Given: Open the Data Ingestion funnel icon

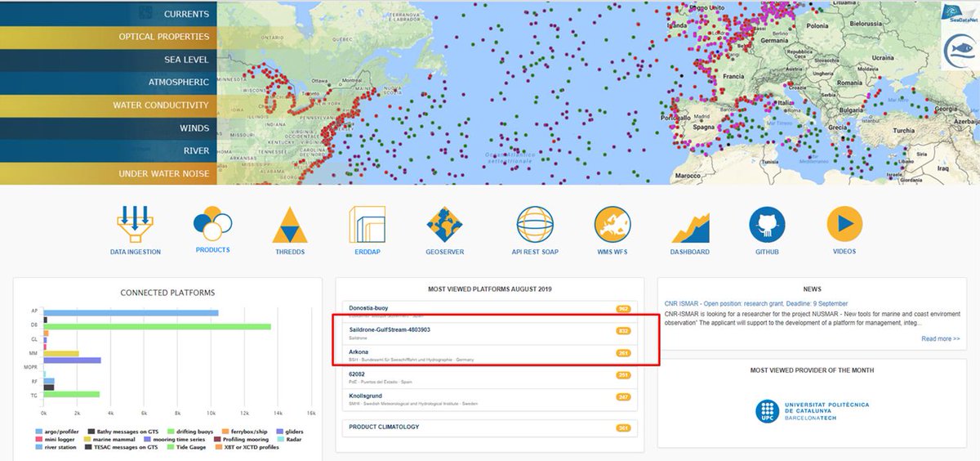Looking at the screenshot, I should click(135, 225).
